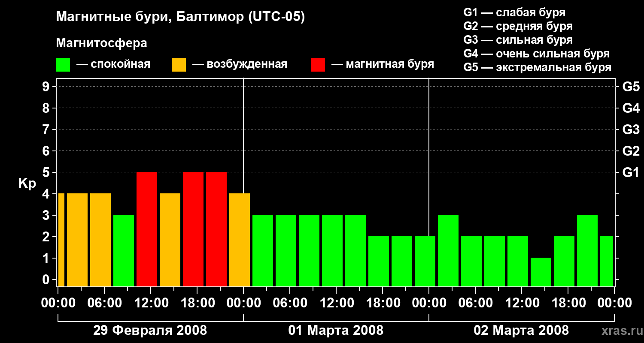Click the 'Магнитосфера' heading
This screenshot has width=644, height=343.
101,43
